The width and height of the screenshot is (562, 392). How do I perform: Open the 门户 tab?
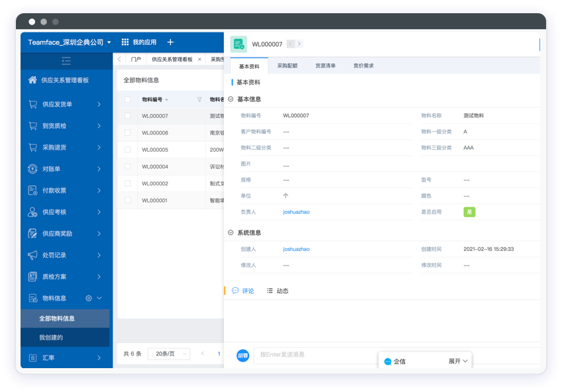pyautogui.click(x=136, y=60)
